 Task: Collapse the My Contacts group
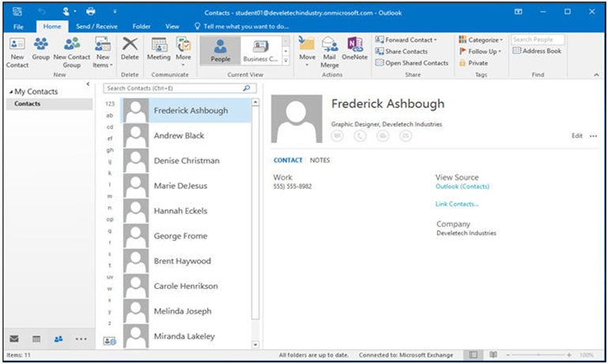click(x=10, y=92)
